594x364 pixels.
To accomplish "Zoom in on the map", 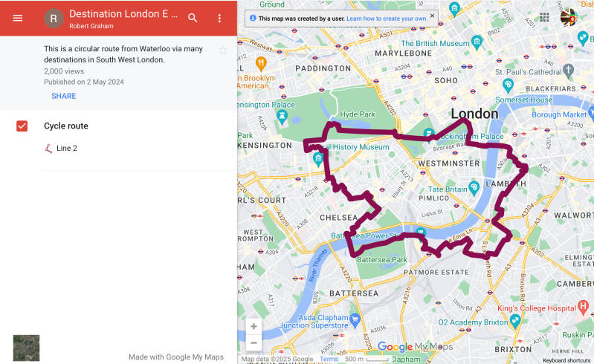I will click(254, 326).
